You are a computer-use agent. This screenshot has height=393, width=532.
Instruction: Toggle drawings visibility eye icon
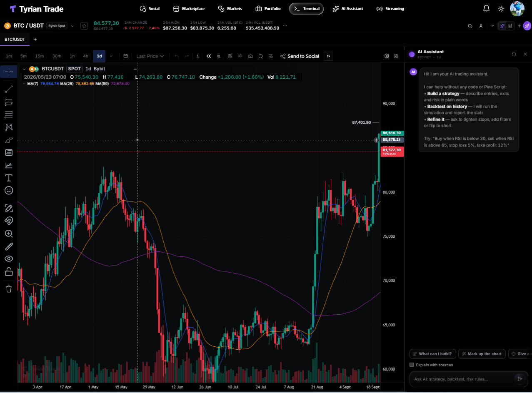click(x=9, y=259)
